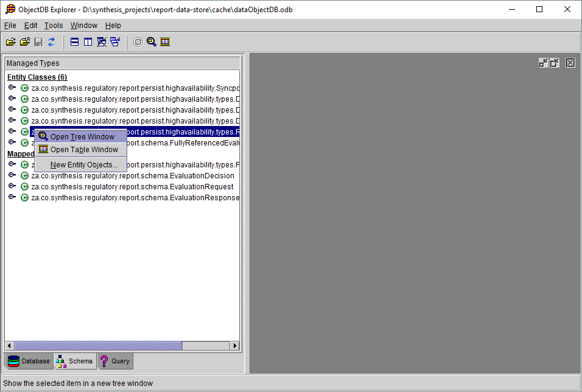Select the highlighted highavailability.types.R row text
The width and height of the screenshot is (582, 392).
tap(183, 131)
